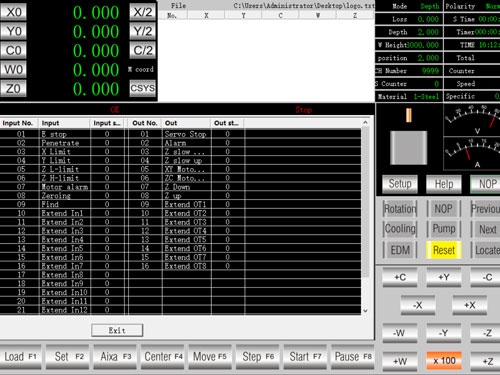The image size is (500, 375).
Task: Click the I/O table scroll down arrow
Action: click(365, 311)
